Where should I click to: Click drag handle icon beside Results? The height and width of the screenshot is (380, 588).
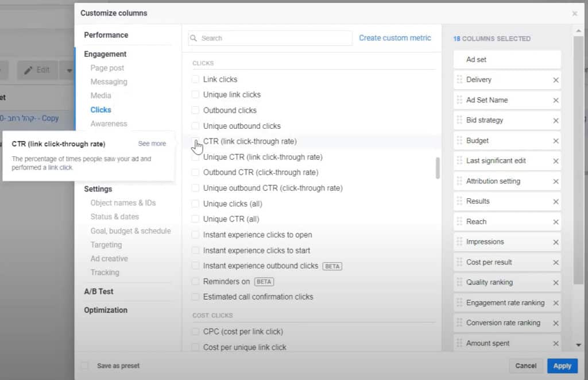tap(459, 201)
